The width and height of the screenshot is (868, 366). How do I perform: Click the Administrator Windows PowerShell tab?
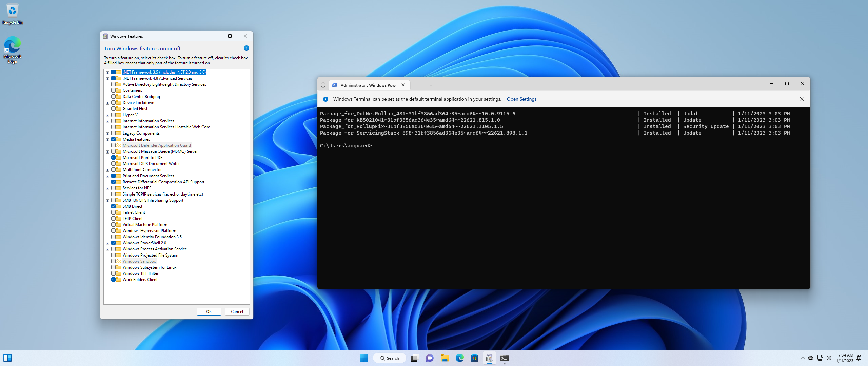(x=366, y=85)
